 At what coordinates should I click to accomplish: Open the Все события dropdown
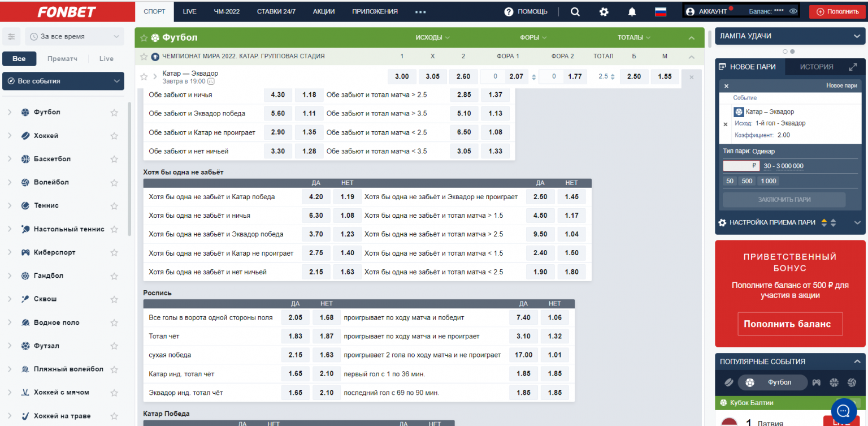(x=63, y=81)
